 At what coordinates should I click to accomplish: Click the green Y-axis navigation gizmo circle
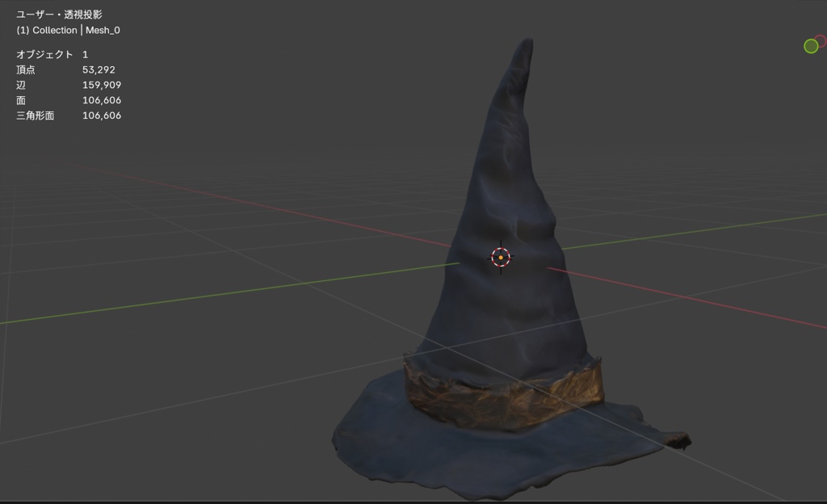coord(811,46)
